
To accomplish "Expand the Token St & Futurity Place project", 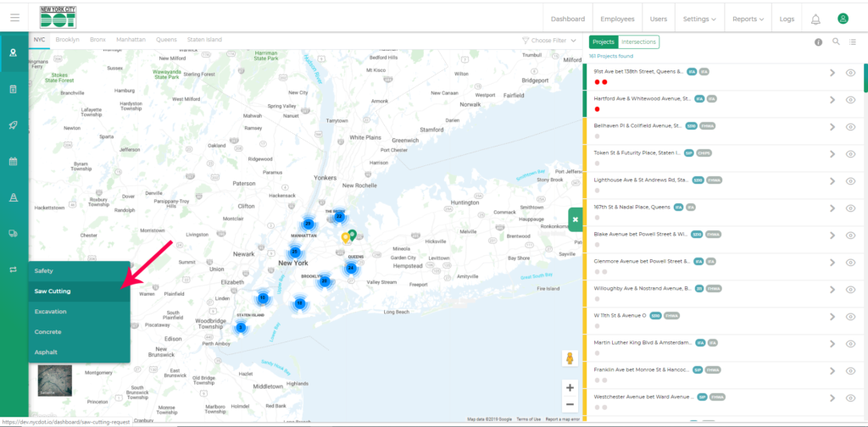I will 832,153.
